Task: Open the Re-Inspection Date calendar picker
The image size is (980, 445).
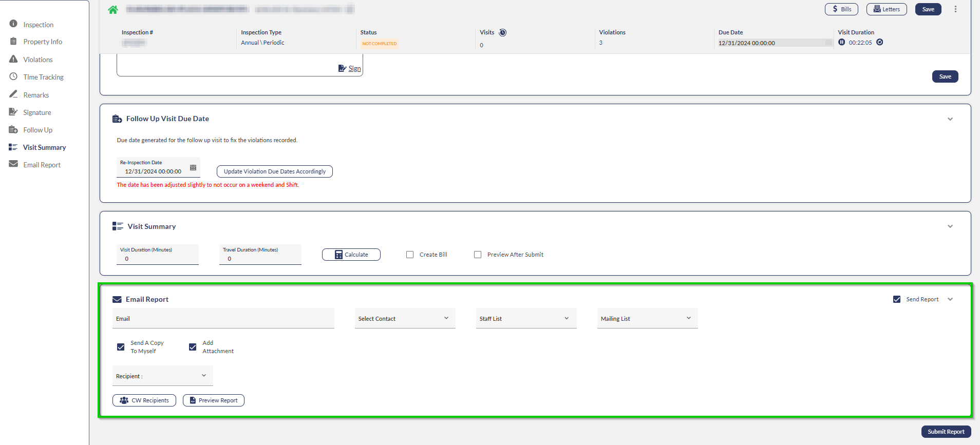Action: (x=193, y=168)
